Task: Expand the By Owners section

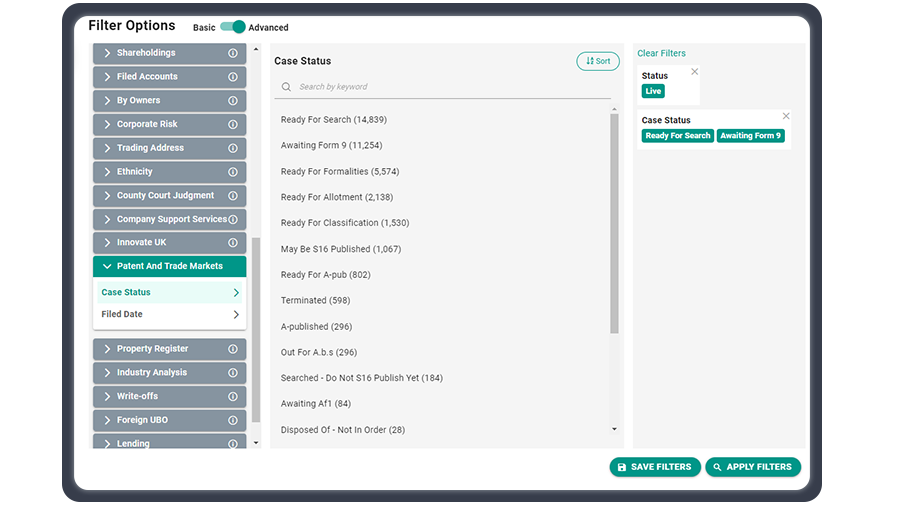Action: click(x=169, y=100)
